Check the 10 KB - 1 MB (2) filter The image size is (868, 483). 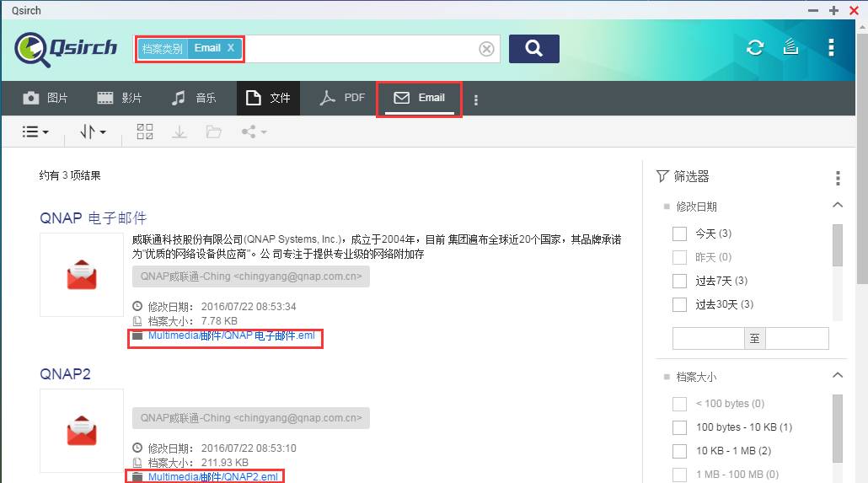(x=679, y=452)
